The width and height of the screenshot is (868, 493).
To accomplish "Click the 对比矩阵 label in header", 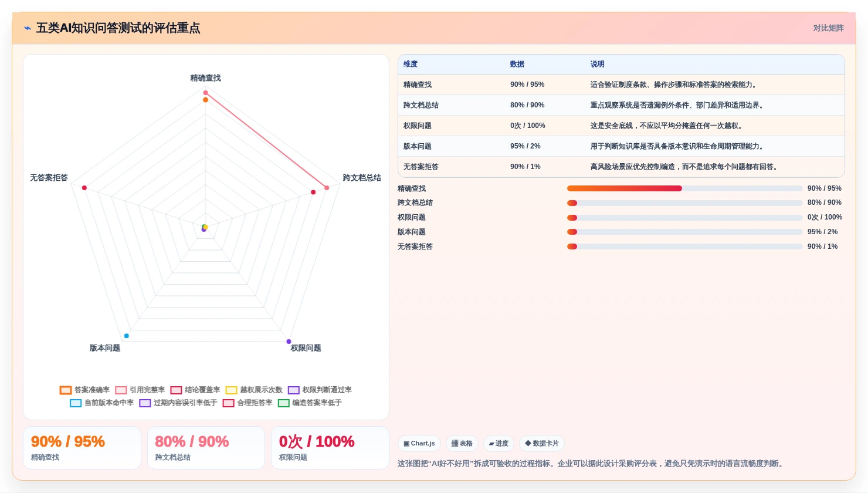I will (828, 28).
